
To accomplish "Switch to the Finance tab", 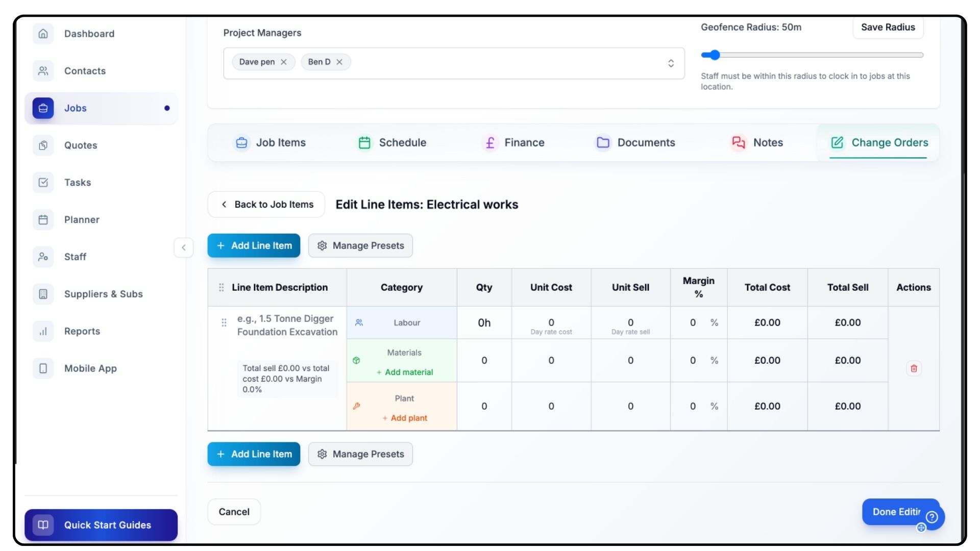I will pyautogui.click(x=514, y=143).
